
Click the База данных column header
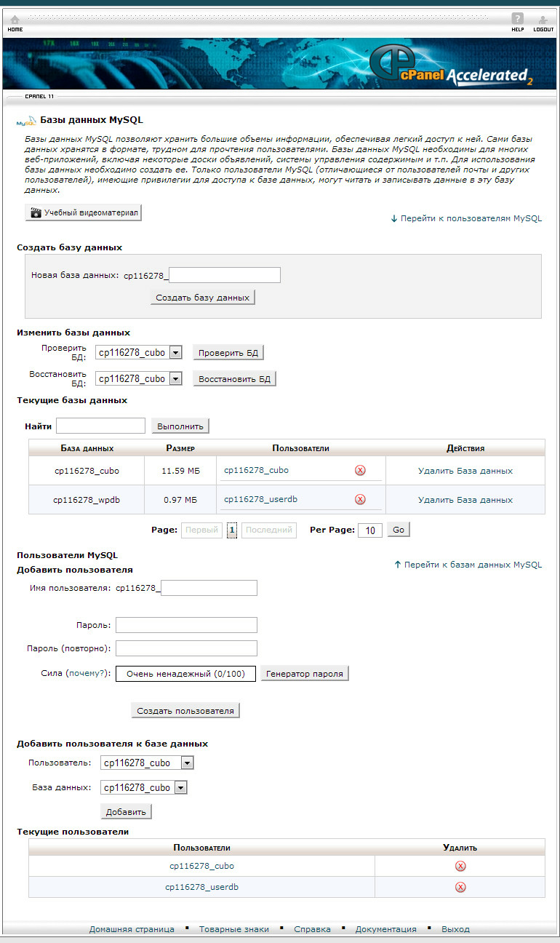pyautogui.click(x=87, y=448)
